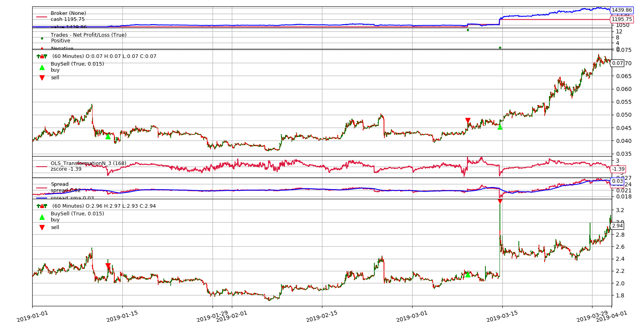644x322 pixels.
Task: Click the 3.2 tick on lower price axis
Action: click(x=620, y=210)
